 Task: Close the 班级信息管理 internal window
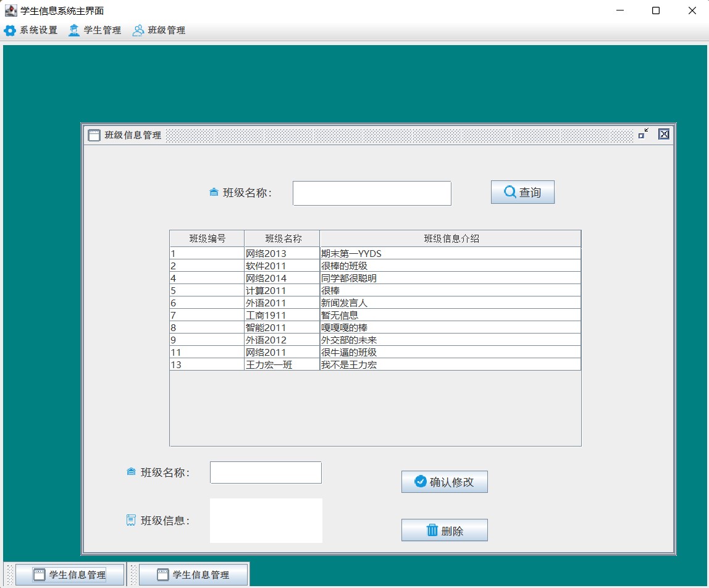click(x=664, y=134)
